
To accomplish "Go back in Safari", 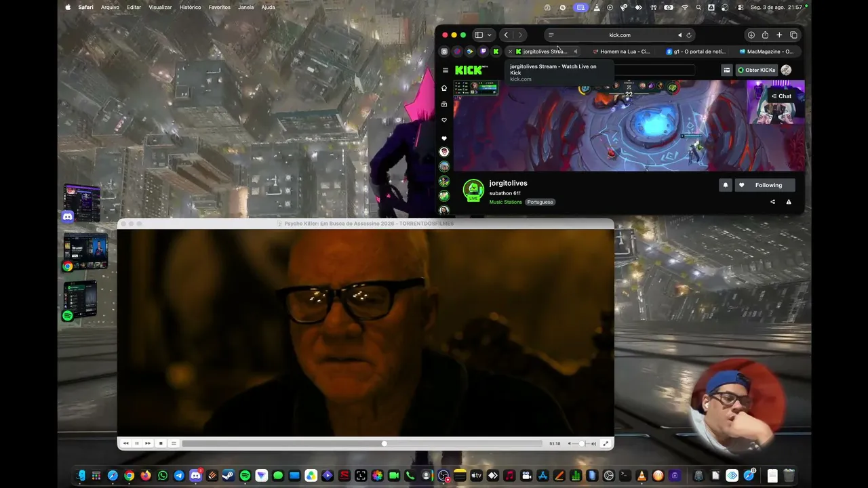I will click(506, 35).
